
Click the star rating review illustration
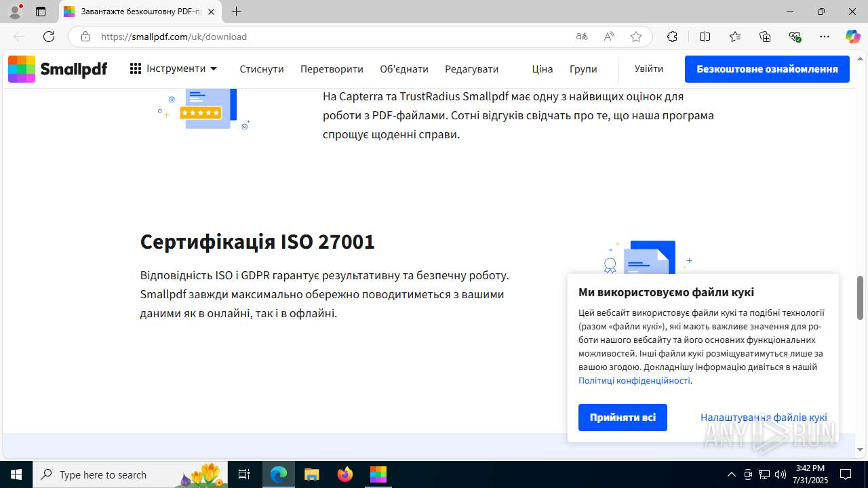coord(203,108)
